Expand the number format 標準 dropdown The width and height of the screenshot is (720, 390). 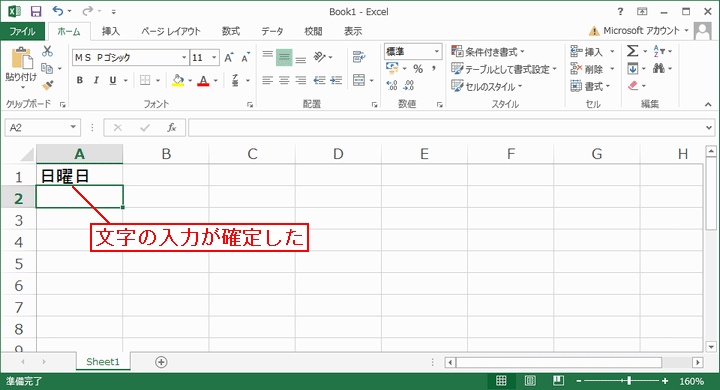pyautogui.click(x=437, y=51)
